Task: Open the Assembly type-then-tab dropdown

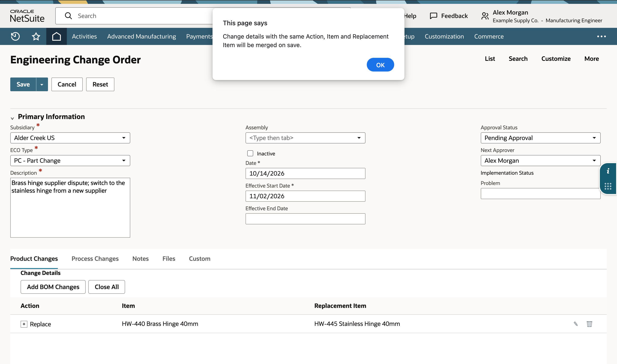Action: pyautogui.click(x=305, y=138)
